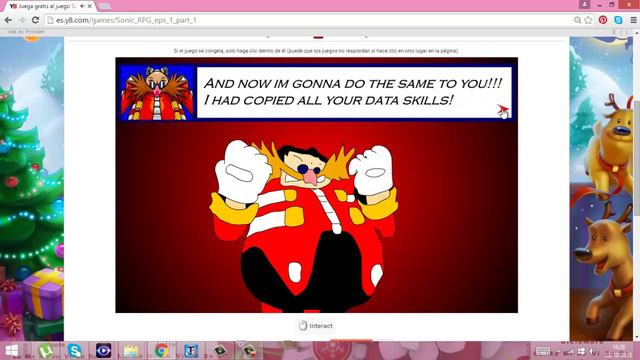This screenshot has width=640, height=360.
Task: Click the page vertical scrollbar
Action: click(x=636, y=159)
